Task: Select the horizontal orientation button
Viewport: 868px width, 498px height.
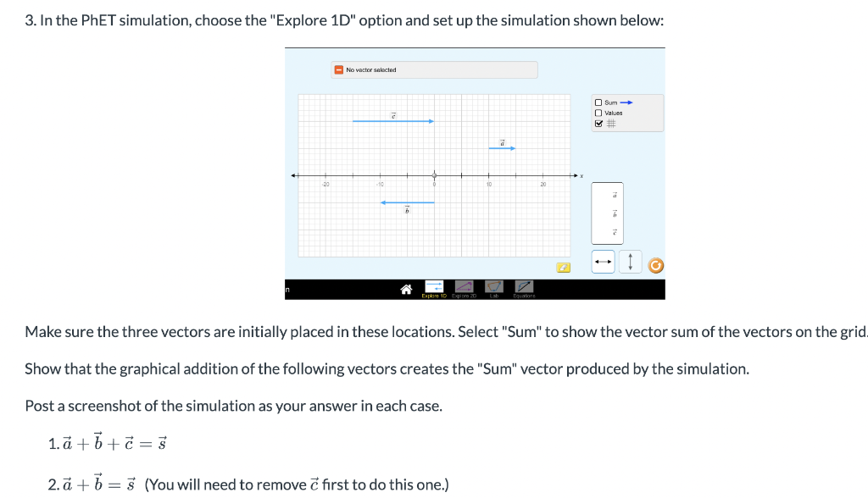Action: [x=604, y=262]
